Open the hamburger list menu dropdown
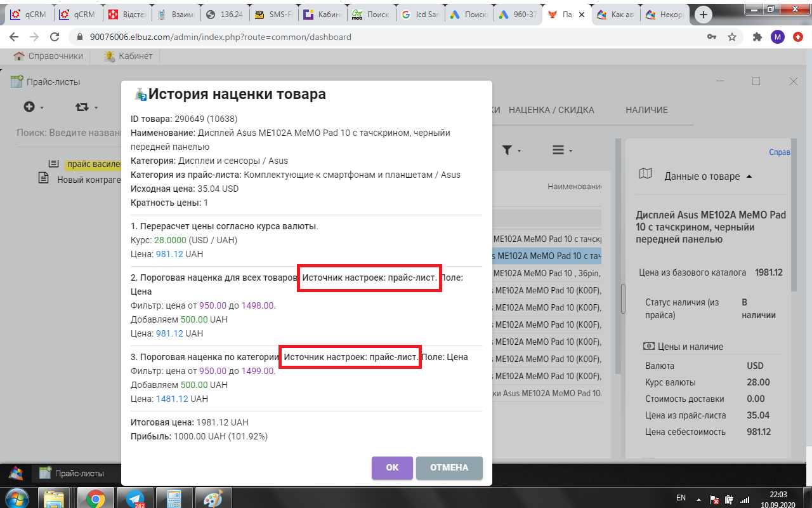 [562, 150]
